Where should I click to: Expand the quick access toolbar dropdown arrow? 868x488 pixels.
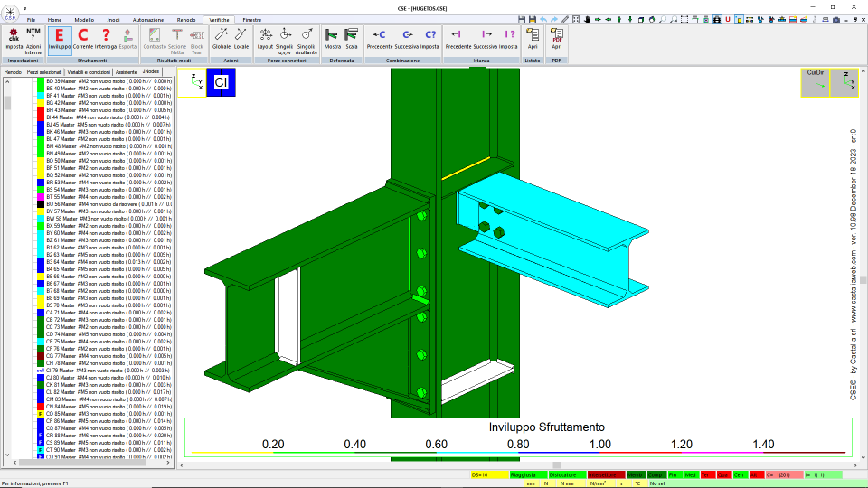[25, 9]
